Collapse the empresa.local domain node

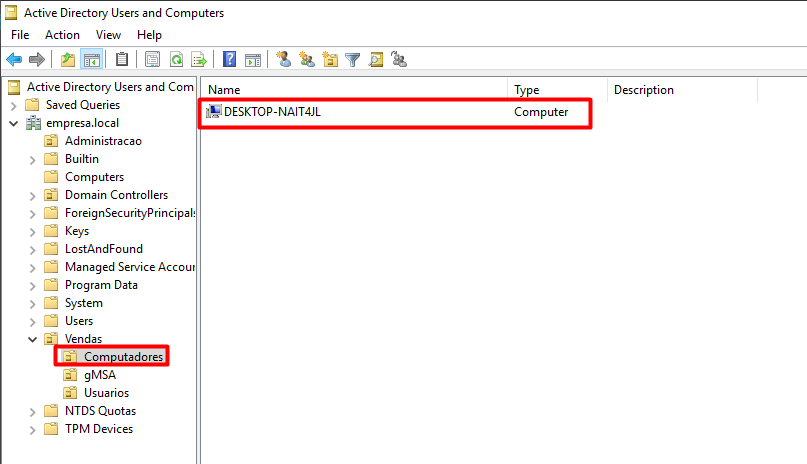pos(14,123)
